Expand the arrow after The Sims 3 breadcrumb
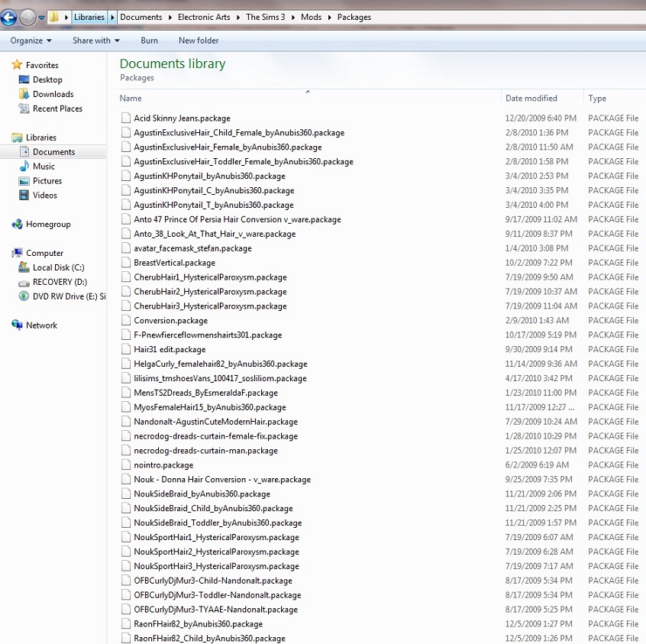Screen dimensions: 646x644 click(x=293, y=18)
